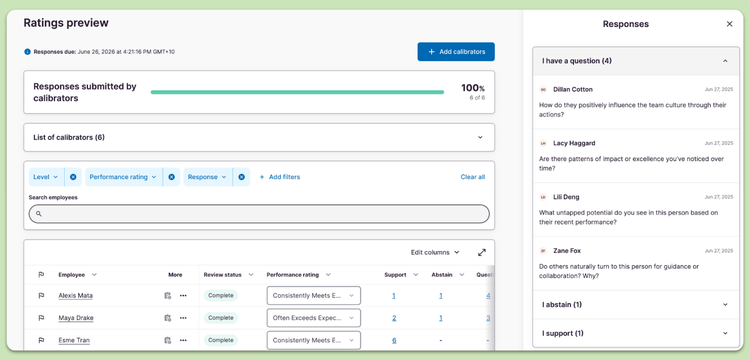Open Performance rating column menu
This screenshot has width=750, height=360.
(328, 275)
